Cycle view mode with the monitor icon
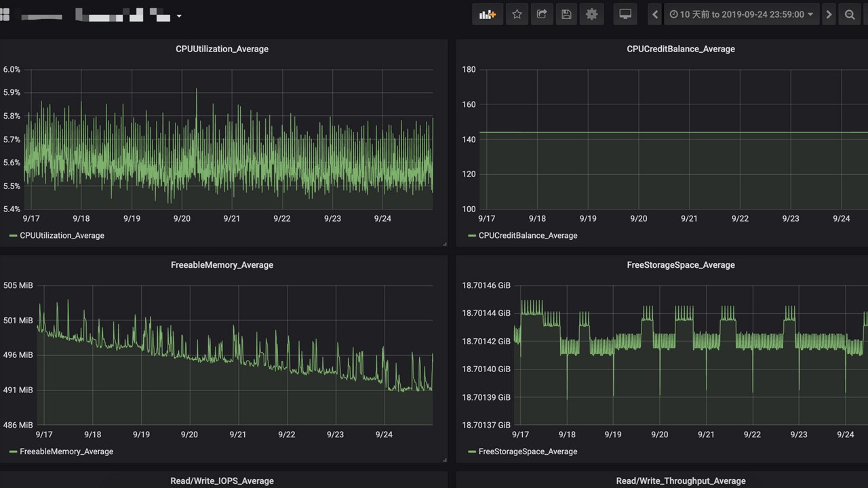 click(625, 14)
